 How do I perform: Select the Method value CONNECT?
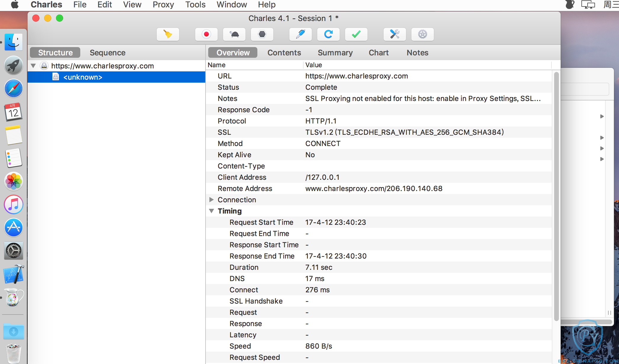tap(323, 144)
